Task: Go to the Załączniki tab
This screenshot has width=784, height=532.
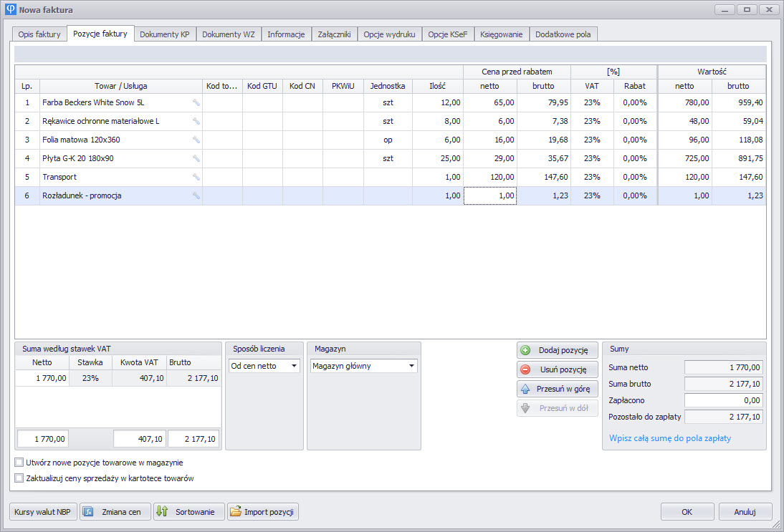Action: (334, 34)
